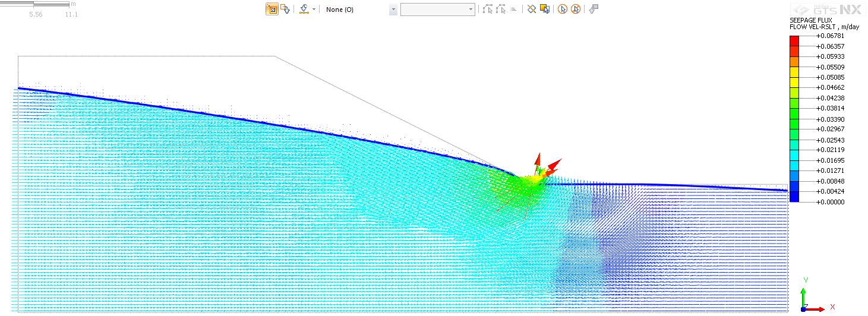Open the empty combo box in toolbar

(x=437, y=10)
